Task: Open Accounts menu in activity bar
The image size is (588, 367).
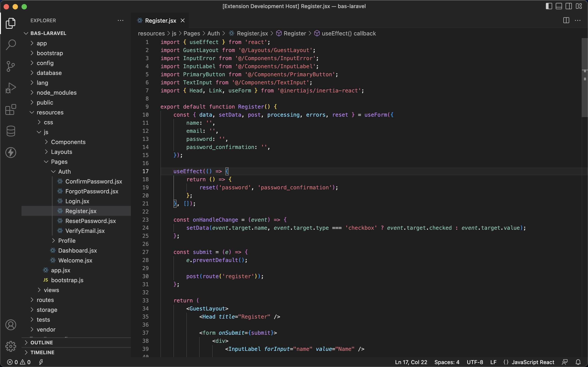Action: (11, 325)
